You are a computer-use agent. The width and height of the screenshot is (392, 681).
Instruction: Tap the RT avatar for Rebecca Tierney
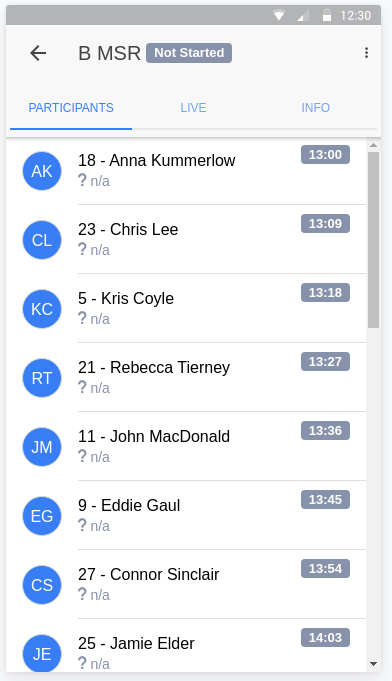pos(42,378)
